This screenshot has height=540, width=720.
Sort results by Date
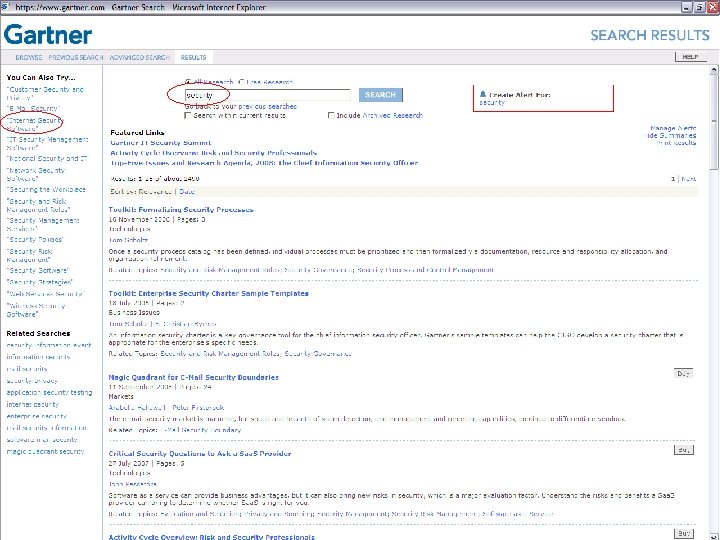pyautogui.click(x=187, y=191)
